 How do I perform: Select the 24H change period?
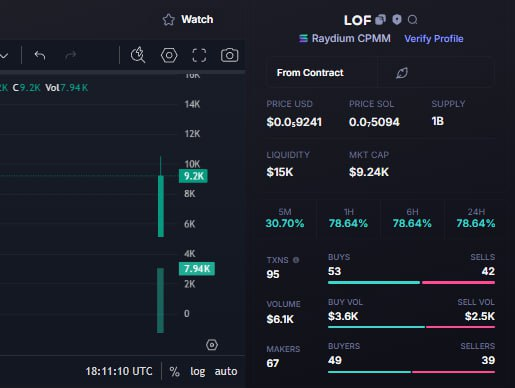(x=476, y=218)
